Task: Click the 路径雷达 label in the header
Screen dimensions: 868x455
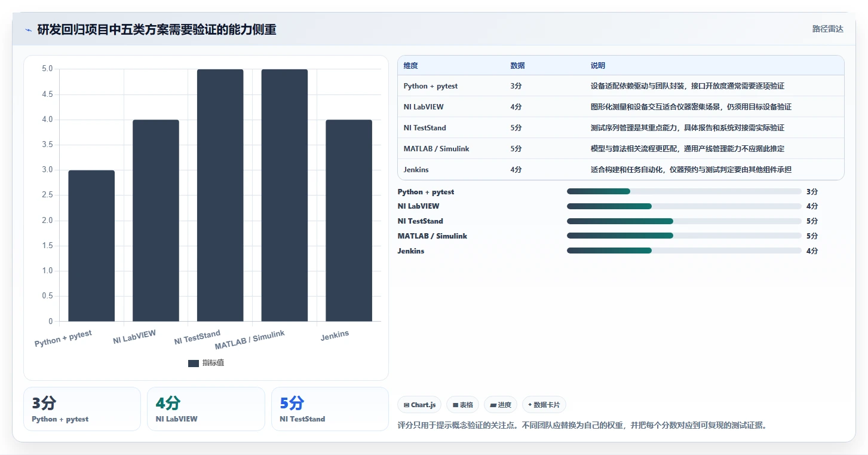Action: click(x=827, y=29)
